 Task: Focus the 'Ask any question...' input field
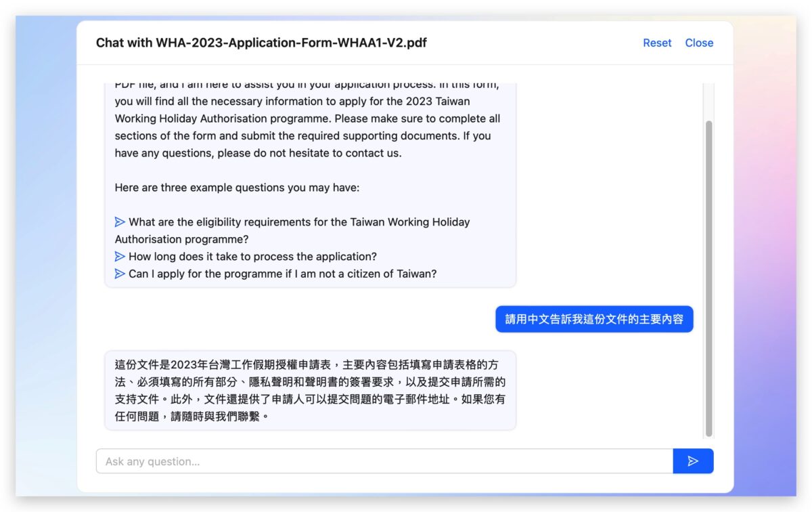click(384, 461)
